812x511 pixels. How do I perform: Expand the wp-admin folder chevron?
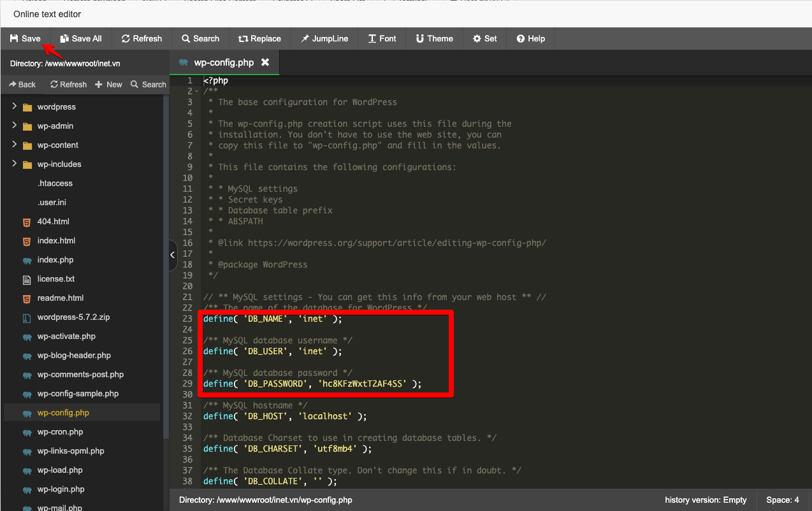(14, 126)
